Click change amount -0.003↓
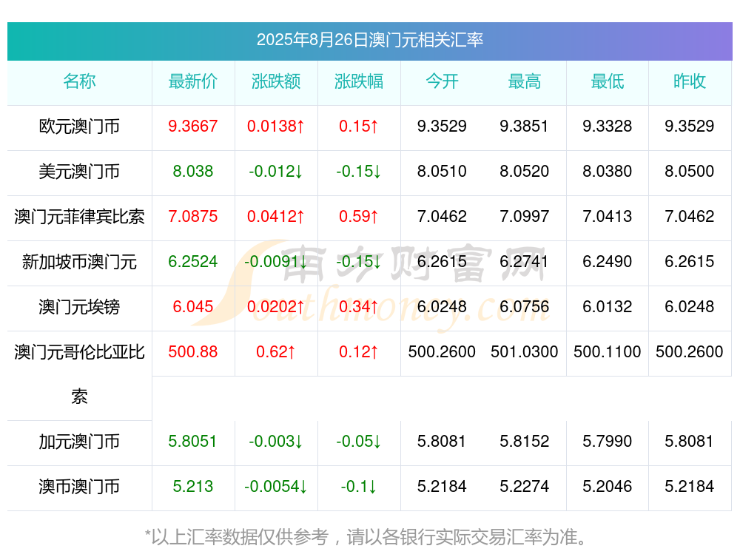 276,441
